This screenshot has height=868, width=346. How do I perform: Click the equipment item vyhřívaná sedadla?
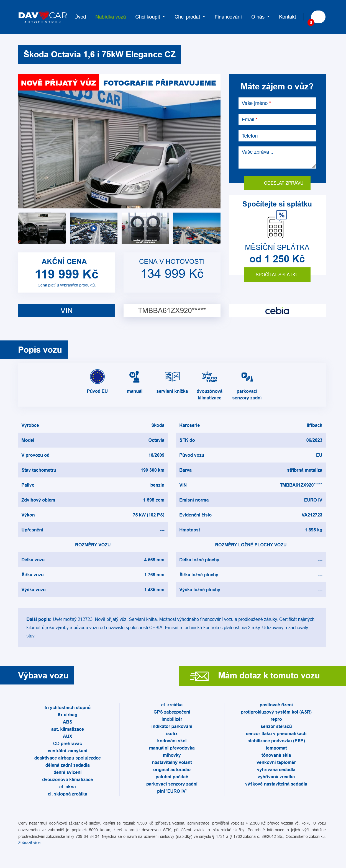point(276,770)
